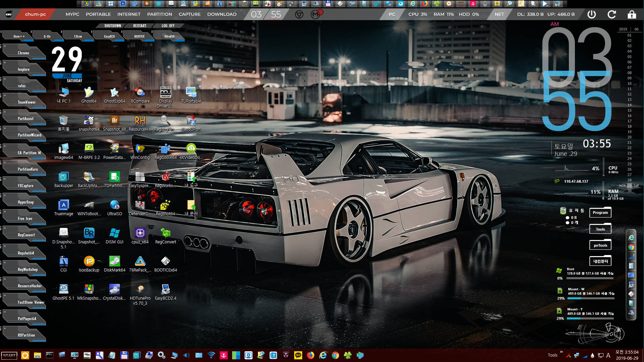Open INTERNET menu in top bar
Image resolution: width=644 pixels, height=362 pixels.
click(129, 14)
